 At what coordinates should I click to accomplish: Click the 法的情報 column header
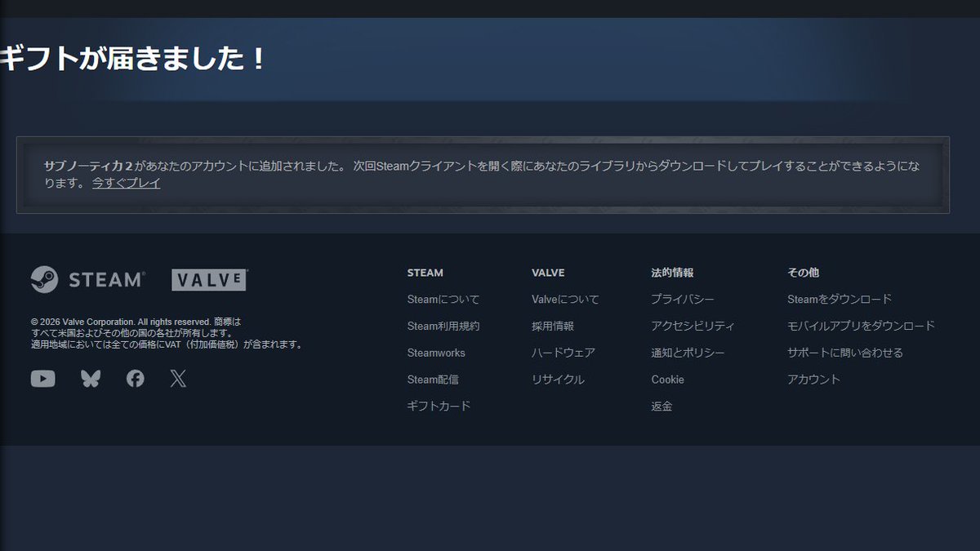pos(673,273)
